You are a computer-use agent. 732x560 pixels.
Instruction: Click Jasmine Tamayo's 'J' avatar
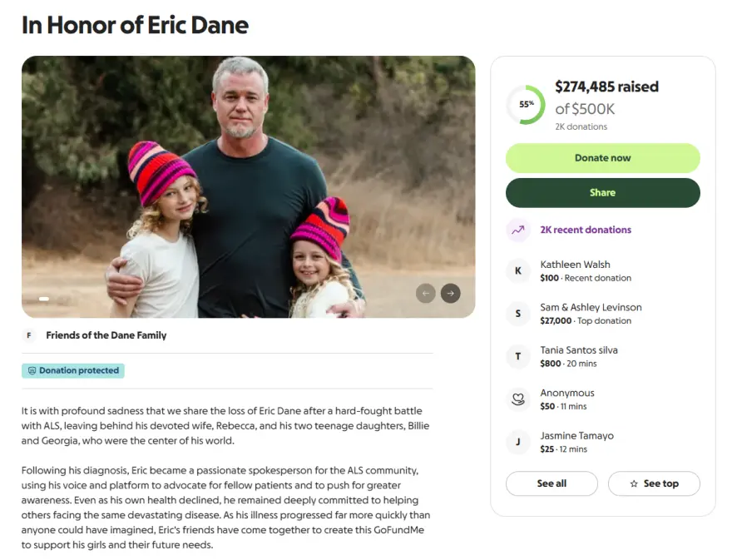pos(518,442)
